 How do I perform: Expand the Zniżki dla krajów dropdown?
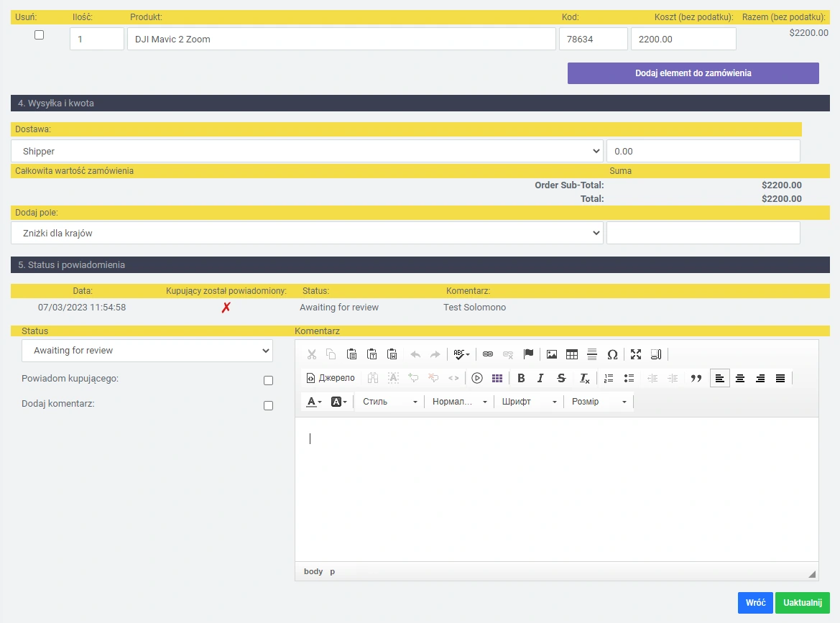[307, 233]
